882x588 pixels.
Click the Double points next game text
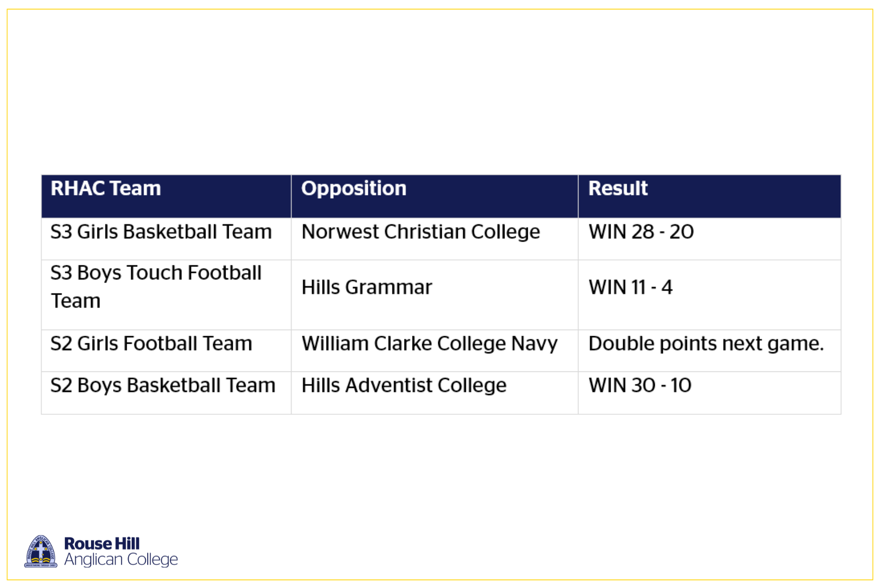coord(706,343)
